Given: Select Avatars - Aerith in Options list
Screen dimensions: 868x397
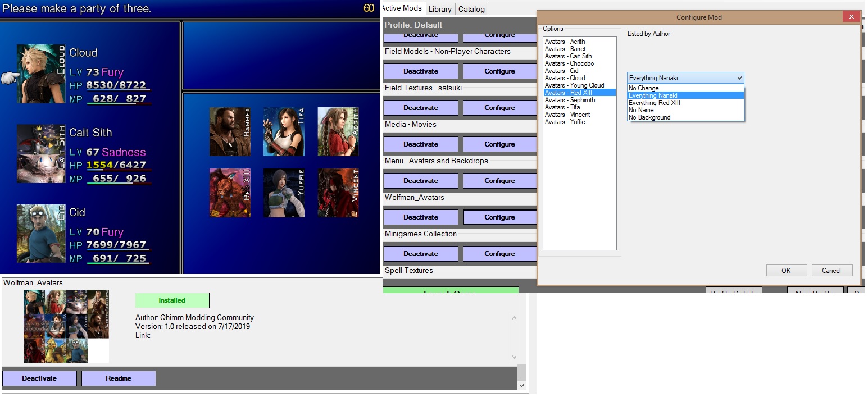Looking at the screenshot, I should [579, 42].
